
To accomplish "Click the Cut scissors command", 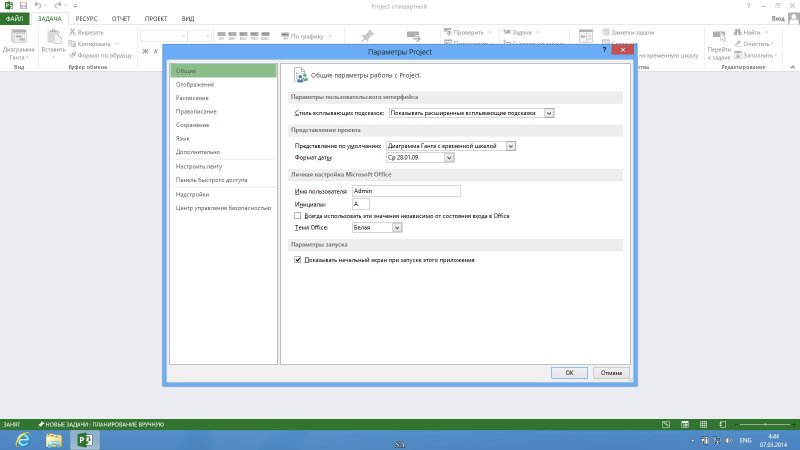I will (86, 32).
